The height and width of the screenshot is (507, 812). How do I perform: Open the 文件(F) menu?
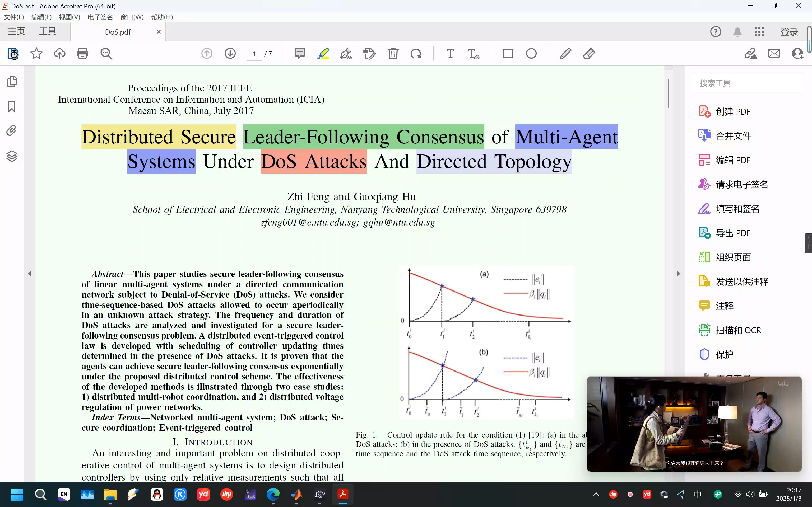(14, 17)
